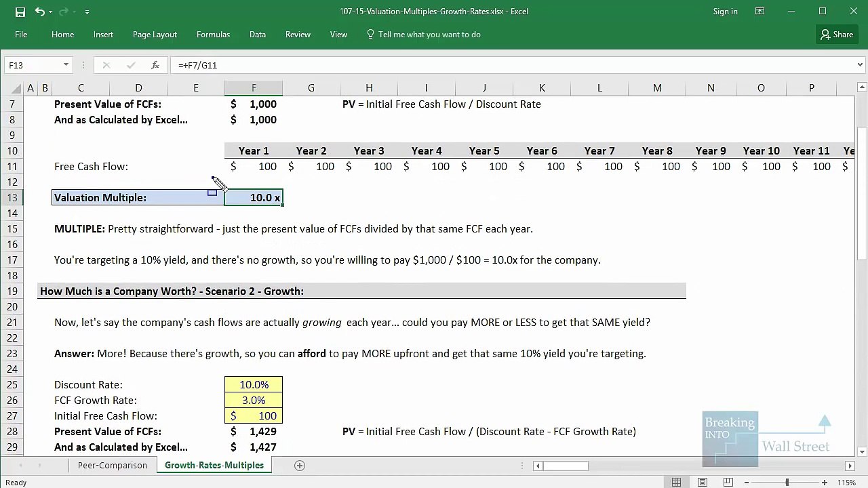
Task: Click the zoom slider handle
Action: point(787,483)
